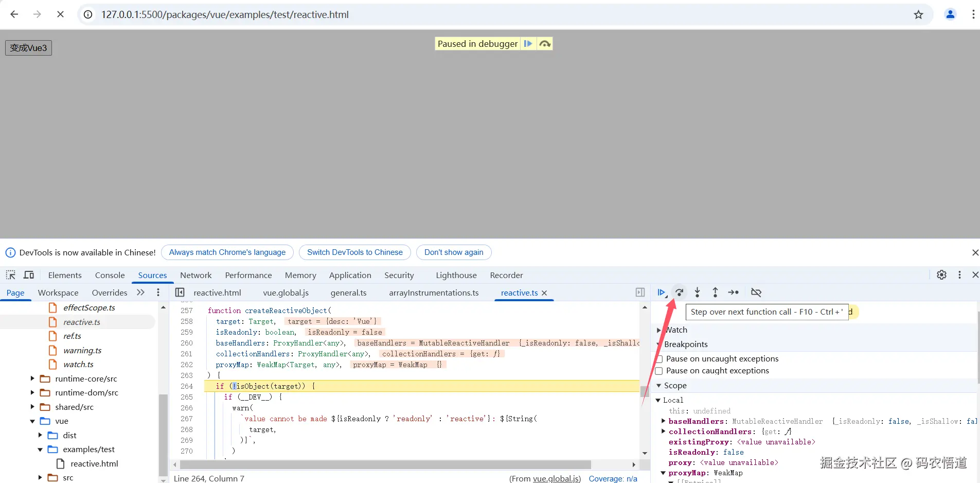Hide the navigator sidebar panel
The image size is (980, 483).
click(180, 292)
